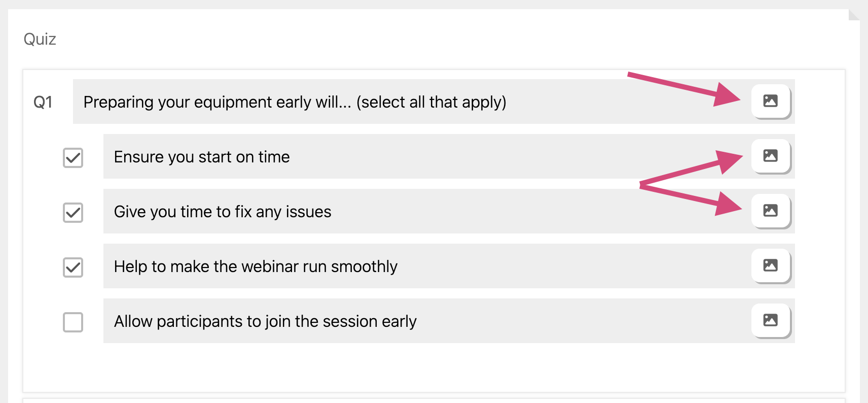The image size is (868, 403).
Task: Click the image icon for the Q1 question
Action: (770, 101)
